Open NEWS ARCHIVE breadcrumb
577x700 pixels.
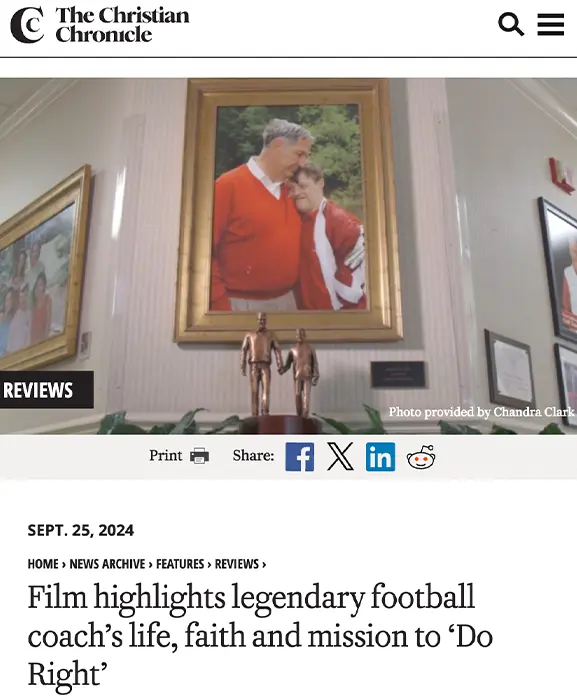[107, 564]
